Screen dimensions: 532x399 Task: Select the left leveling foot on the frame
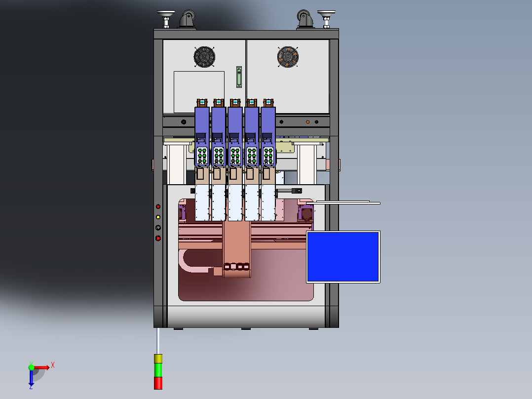point(166,19)
